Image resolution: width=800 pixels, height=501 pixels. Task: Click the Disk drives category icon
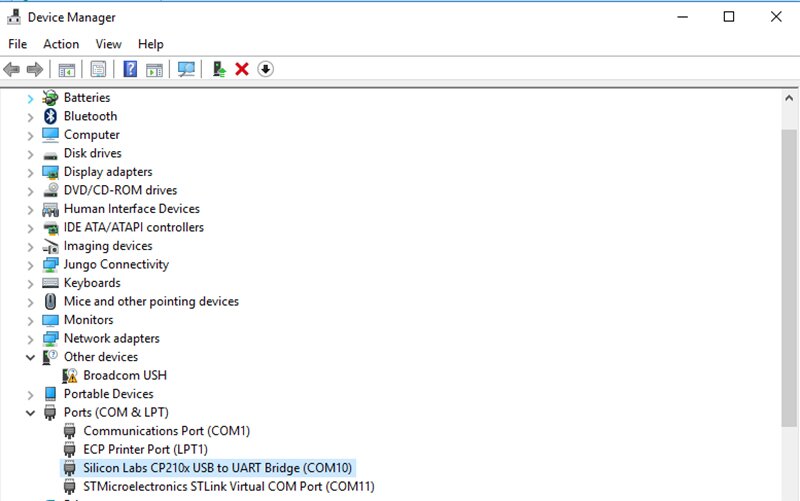(x=50, y=155)
